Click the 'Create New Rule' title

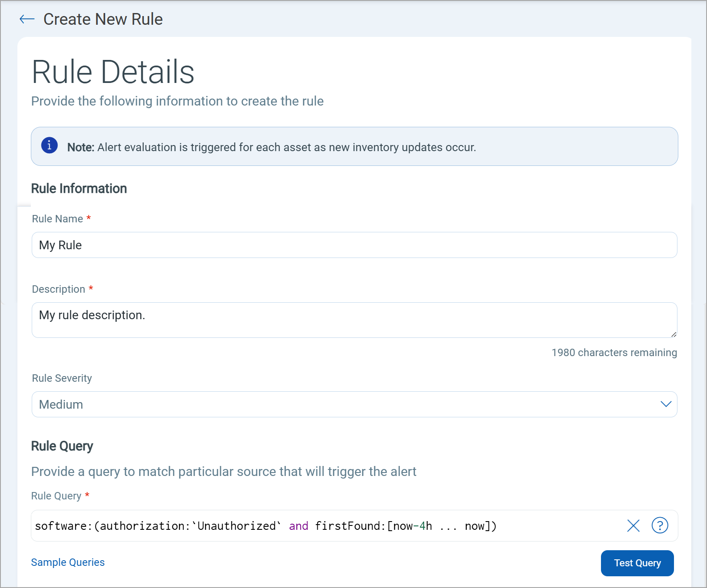point(103,19)
